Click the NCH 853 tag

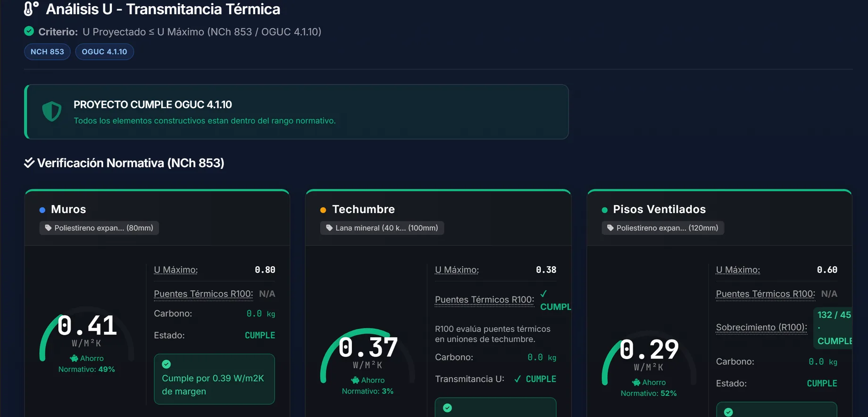click(47, 51)
